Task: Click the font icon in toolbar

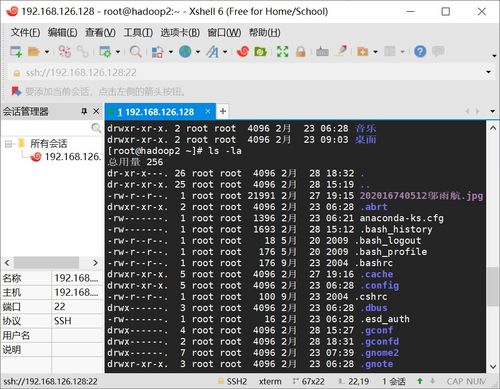Action: coord(212,52)
